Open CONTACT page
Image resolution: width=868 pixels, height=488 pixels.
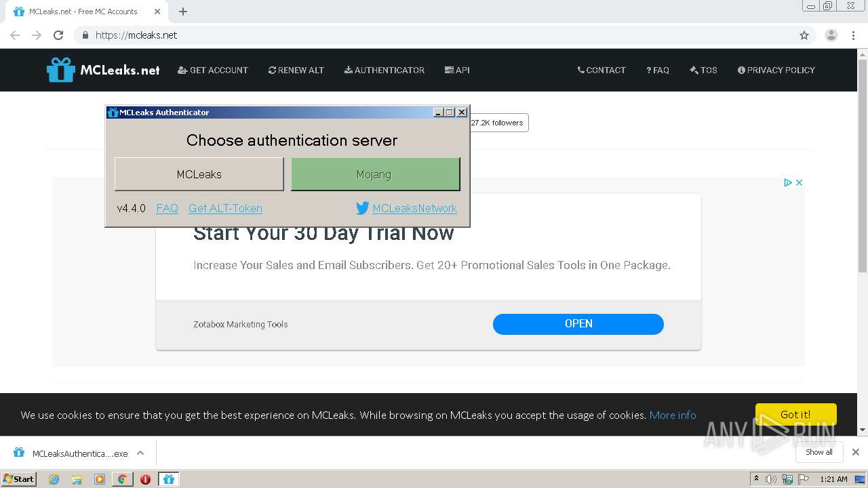pyautogui.click(x=601, y=70)
